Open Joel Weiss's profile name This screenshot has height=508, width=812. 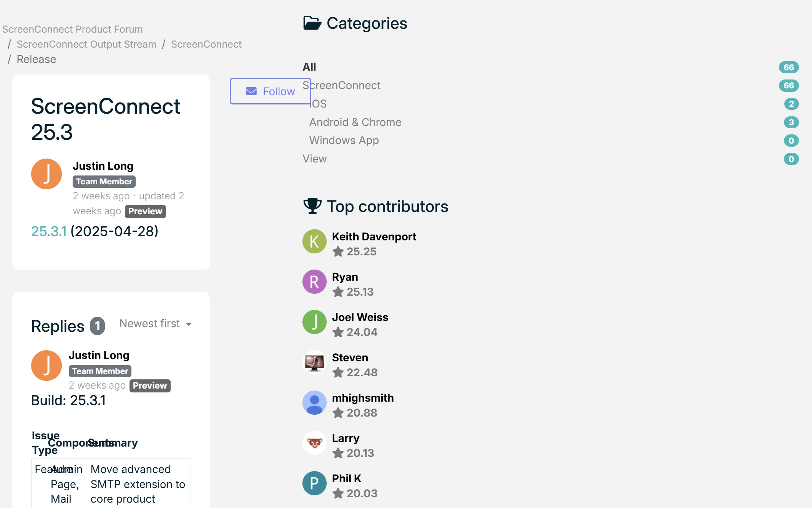pos(360,317)
